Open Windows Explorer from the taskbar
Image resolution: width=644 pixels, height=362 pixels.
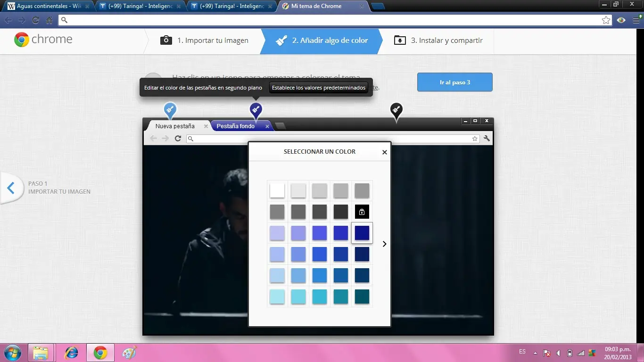pyautogui.click(x=41, y=353)
